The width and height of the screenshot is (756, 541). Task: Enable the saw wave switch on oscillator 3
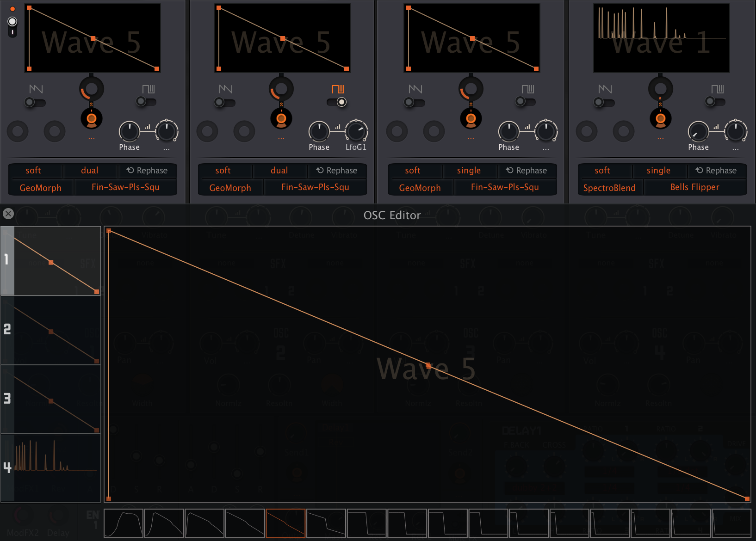coord(415,102)
